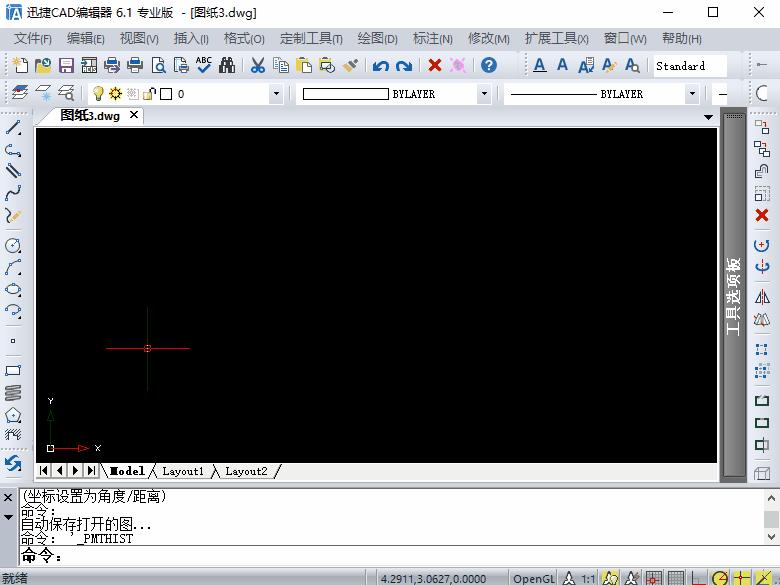Click the Cut scissors icon
780x585 pixels.
point(257,66)
